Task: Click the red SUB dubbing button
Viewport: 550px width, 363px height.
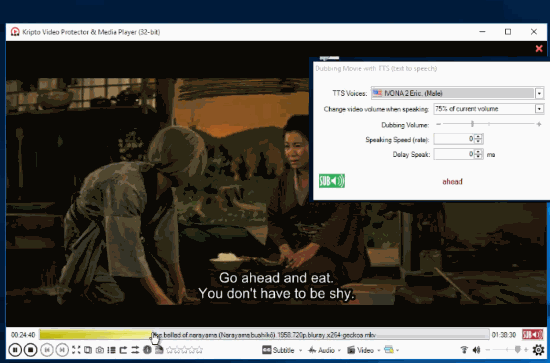Action: point(532,335)
